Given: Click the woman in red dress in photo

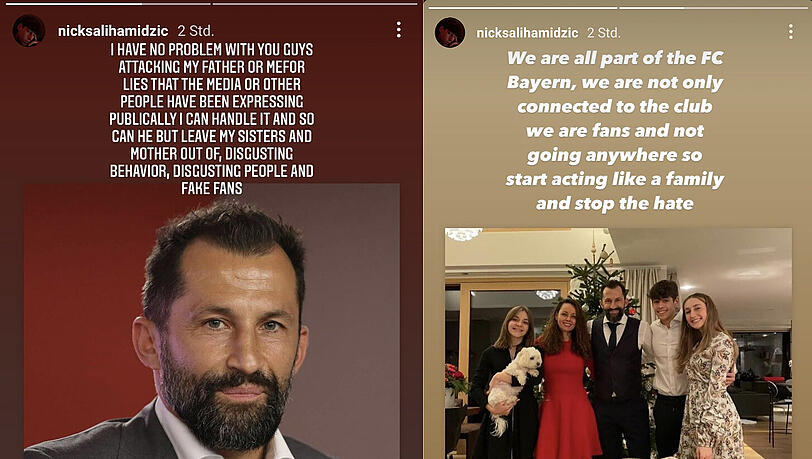Looking at the screenshot, I should pos(566,381).
